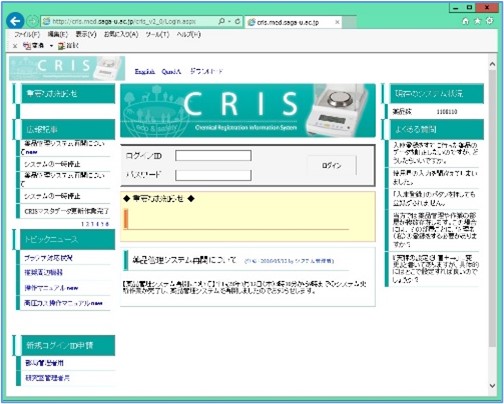Open the browser settings gear icon
This screenshot has height=404, width=504.
(489, 21)
